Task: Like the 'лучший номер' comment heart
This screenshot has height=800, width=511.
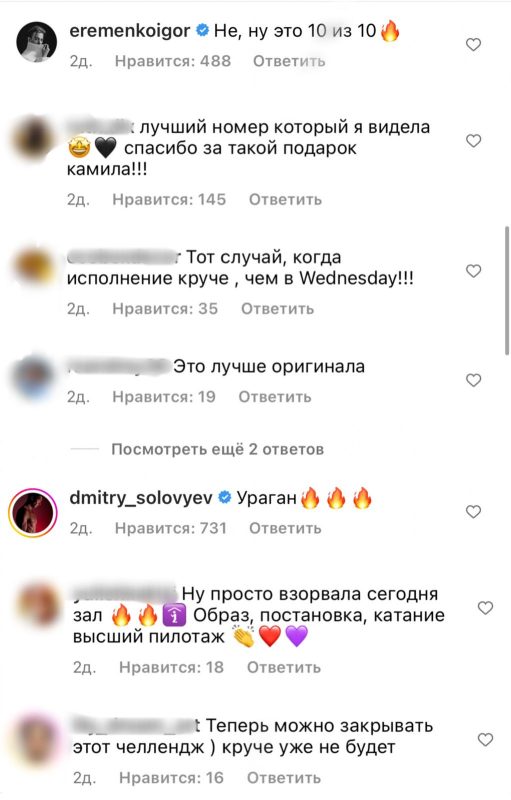Action: [473, 141]
